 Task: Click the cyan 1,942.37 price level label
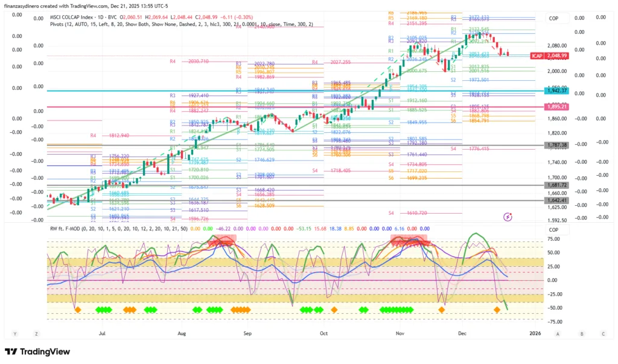[556, 91]
